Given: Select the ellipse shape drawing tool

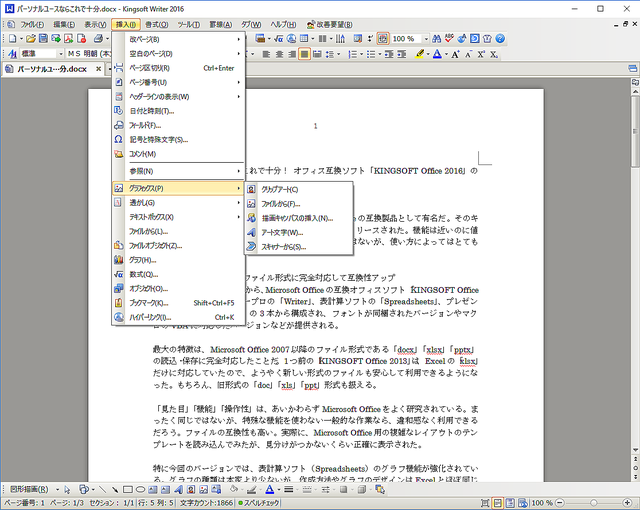Looking at the screenshot, I should tap(140, 489).
